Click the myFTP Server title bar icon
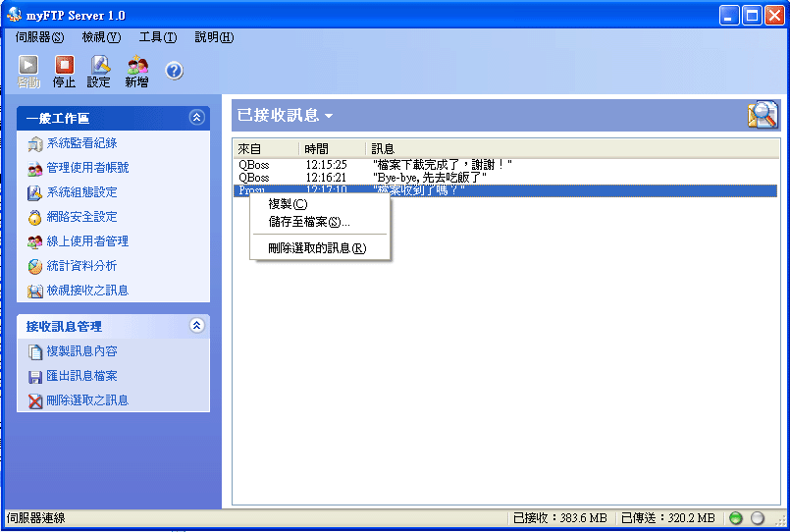 14,15
